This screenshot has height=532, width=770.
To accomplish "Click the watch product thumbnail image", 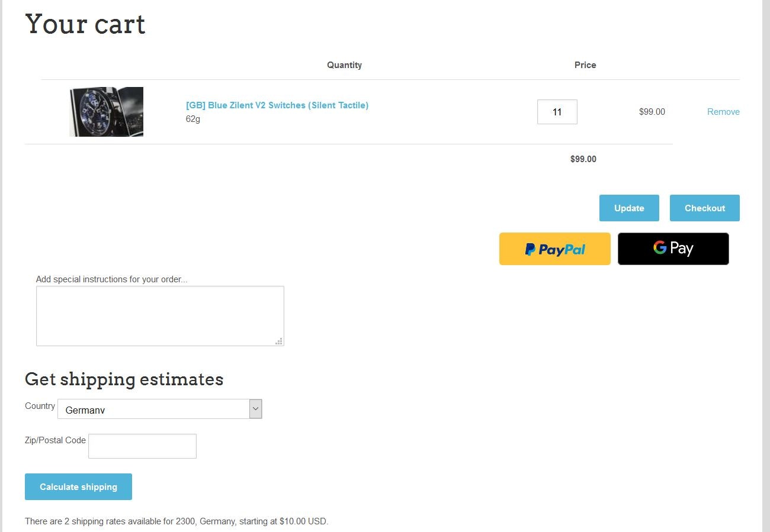I will click(106, 112).
